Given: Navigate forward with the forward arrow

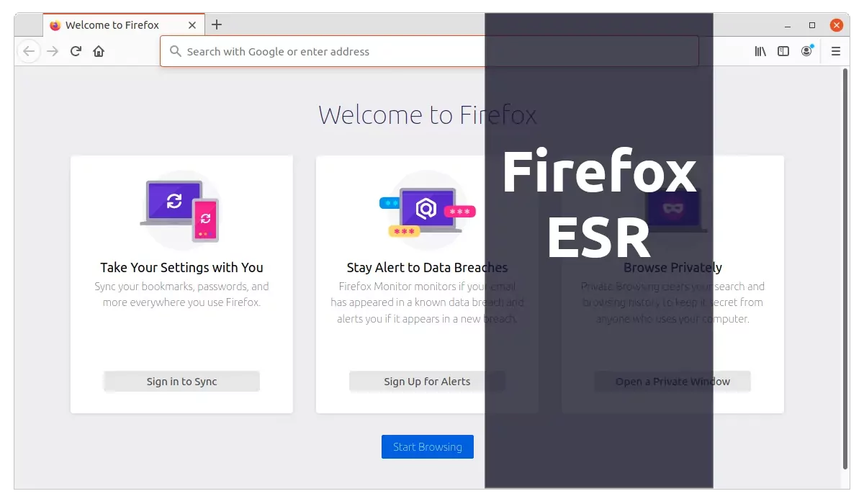Looking at the screenshot, I should (x=52, y=51).
